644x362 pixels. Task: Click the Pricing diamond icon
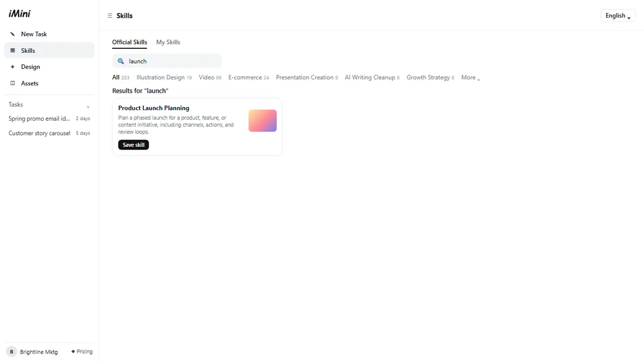click(x=73, y=352)
